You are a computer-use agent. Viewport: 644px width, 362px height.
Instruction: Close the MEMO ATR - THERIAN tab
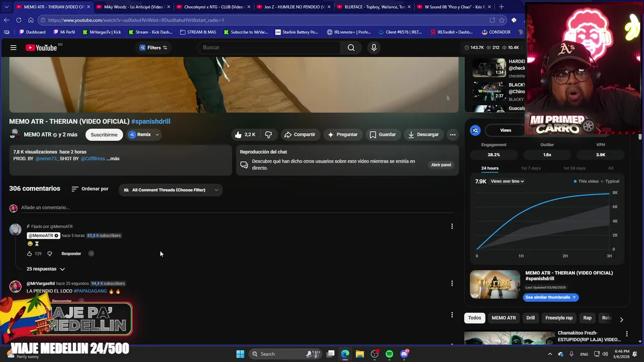pyautogui.click(x=89, y=7)
